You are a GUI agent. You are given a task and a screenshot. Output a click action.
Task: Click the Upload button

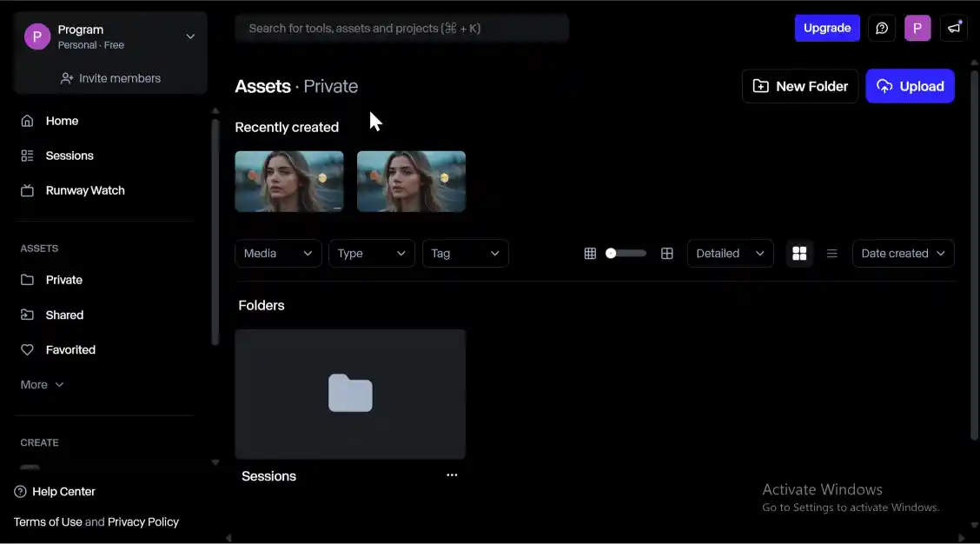tap(910, 86)
